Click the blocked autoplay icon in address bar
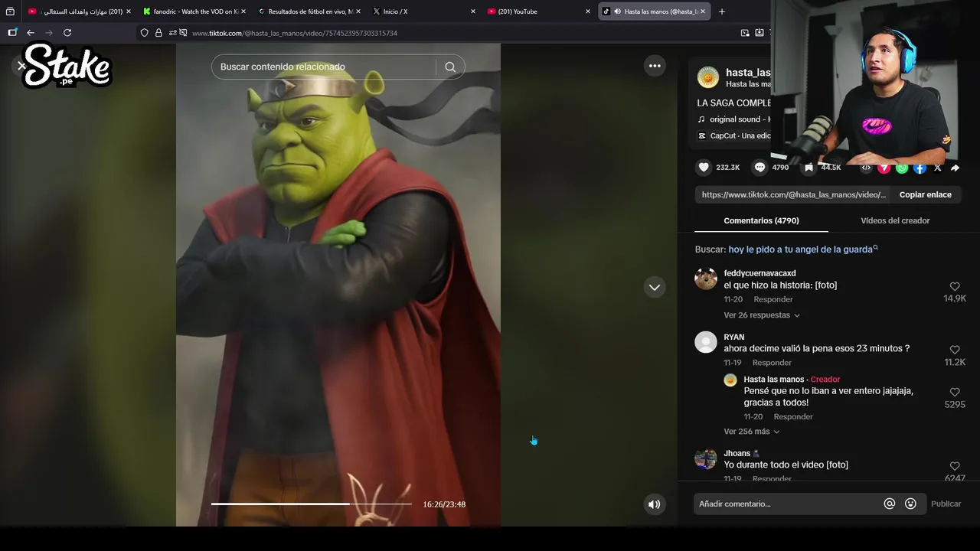Screen dimensions: 980x551 tap(183, 33)
